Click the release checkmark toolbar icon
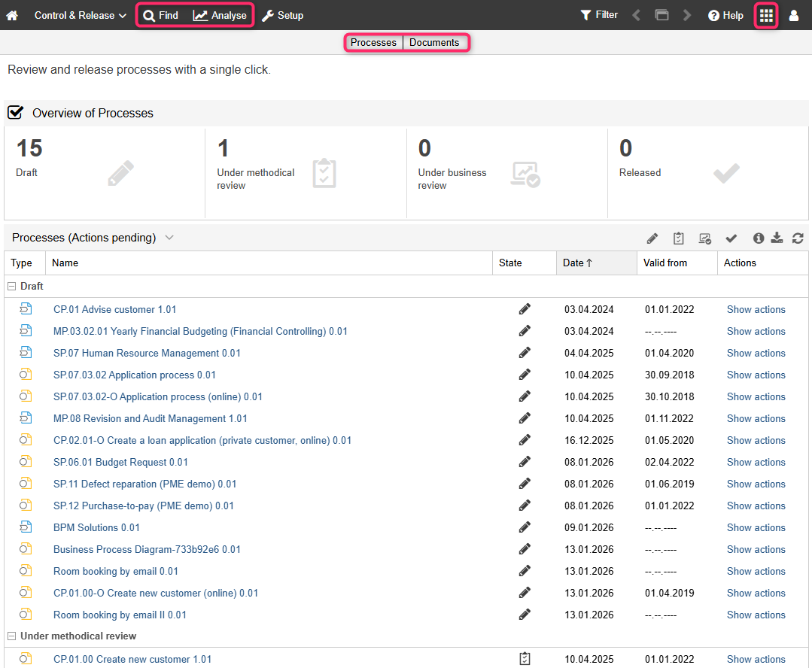 point(731,238)
